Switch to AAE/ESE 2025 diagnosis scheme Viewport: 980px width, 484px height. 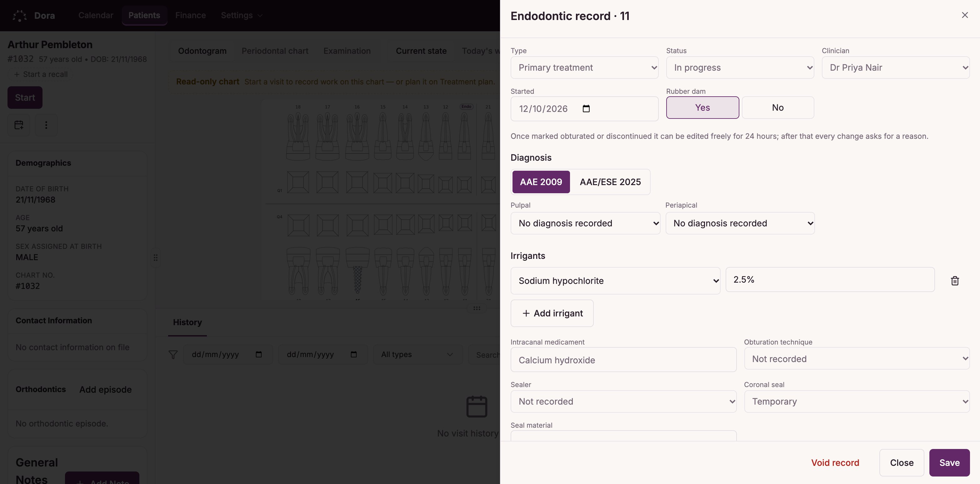pos(610,182)
